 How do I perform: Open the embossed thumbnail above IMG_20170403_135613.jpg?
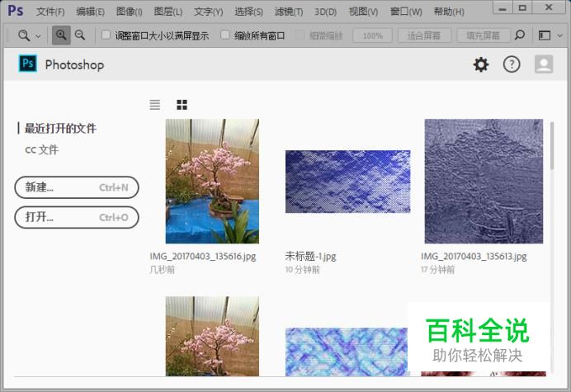click(484, 181)
